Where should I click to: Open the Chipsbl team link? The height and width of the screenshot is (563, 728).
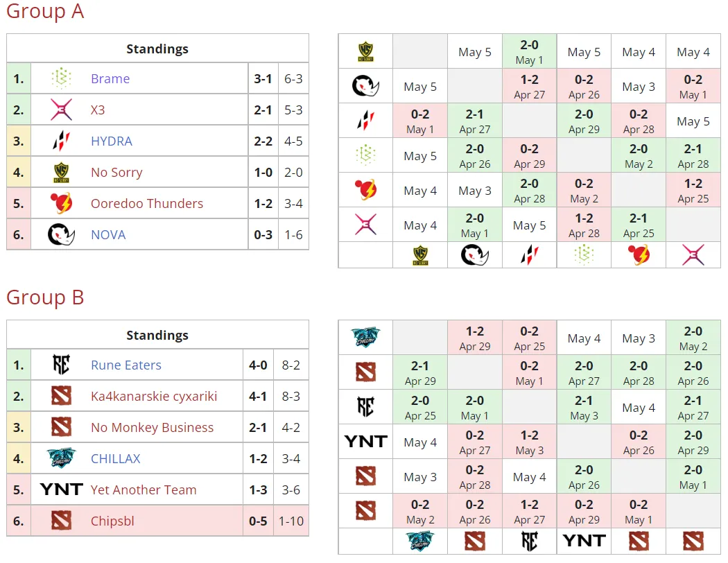[112, 521]
